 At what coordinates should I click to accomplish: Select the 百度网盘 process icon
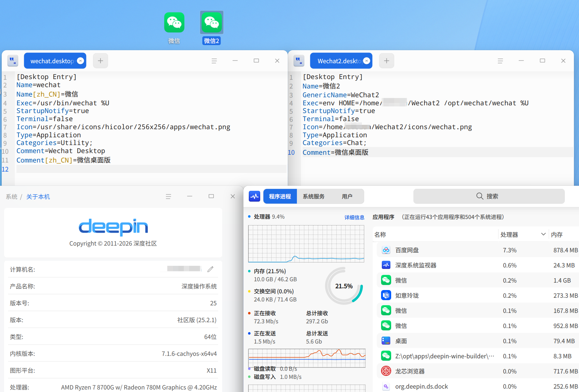(386, 250)
